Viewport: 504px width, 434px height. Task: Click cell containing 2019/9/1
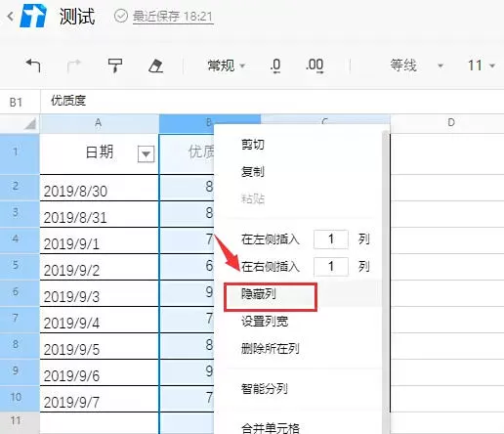coord(100,240)
